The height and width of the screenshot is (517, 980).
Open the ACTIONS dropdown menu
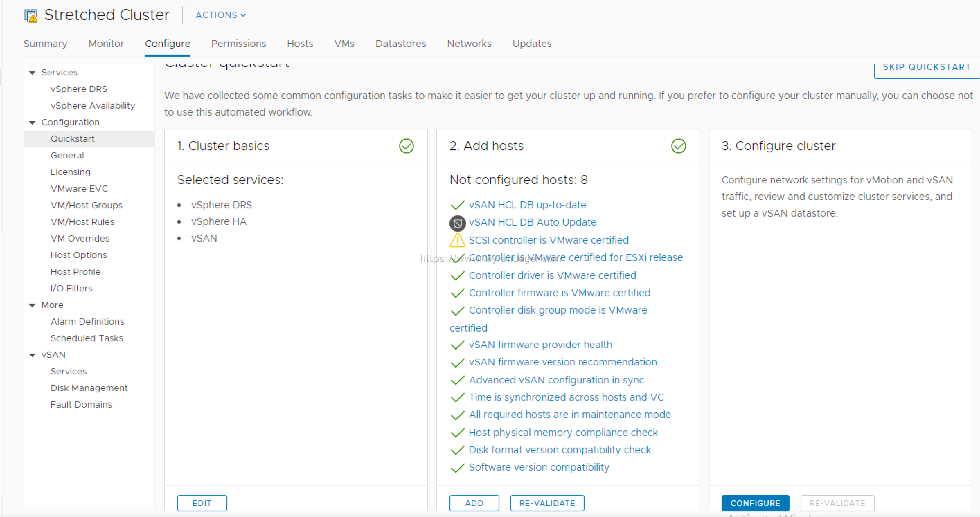click(221, 15)
